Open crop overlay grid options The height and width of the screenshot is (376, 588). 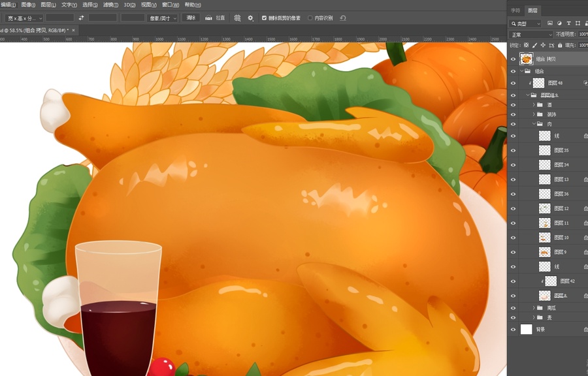[237, 18]
